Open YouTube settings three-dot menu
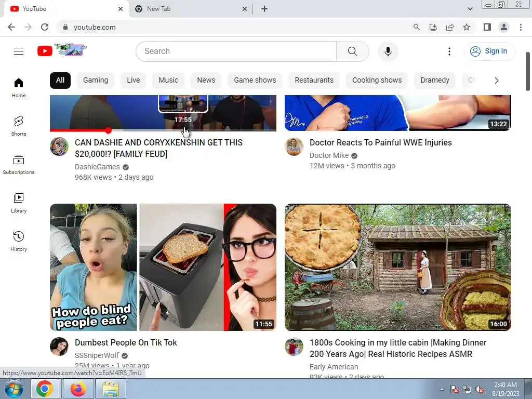 (449, 51)
